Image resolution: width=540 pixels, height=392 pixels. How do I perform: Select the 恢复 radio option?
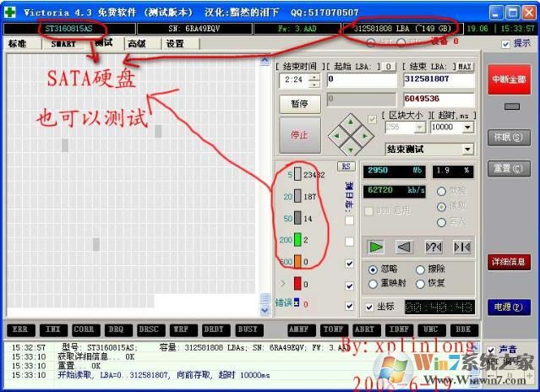click(x=420, y=284)
